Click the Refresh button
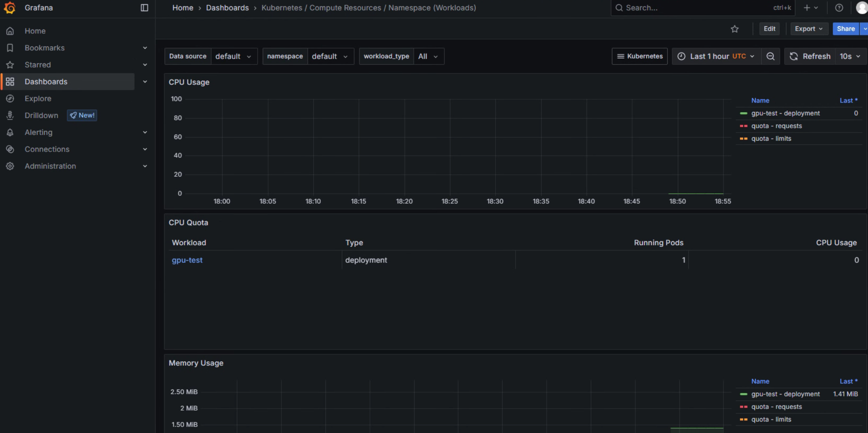The image size is (868, 433). [x=810, y=56]
